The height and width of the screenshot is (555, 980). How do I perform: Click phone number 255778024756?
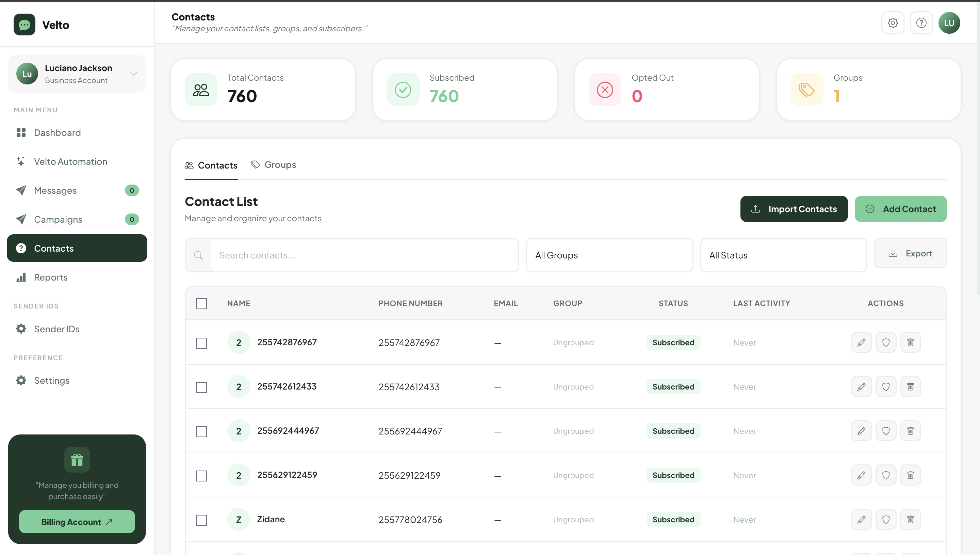(410, 520)
